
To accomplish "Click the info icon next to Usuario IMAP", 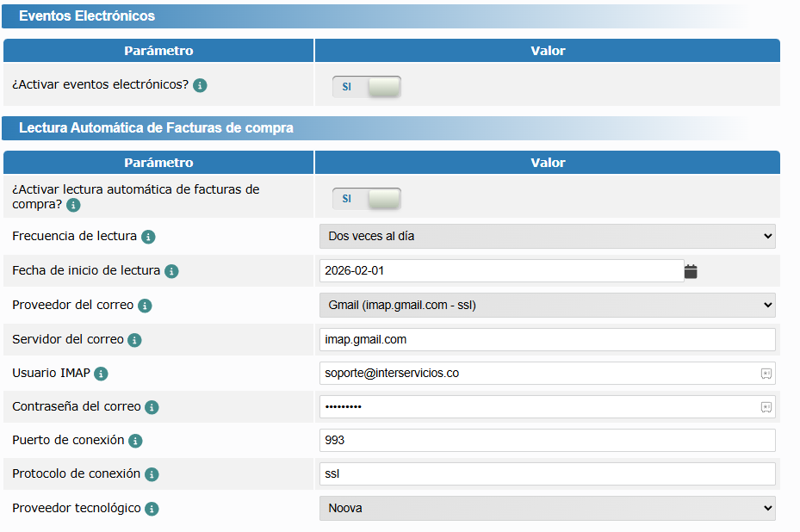I will pos(102,374).
